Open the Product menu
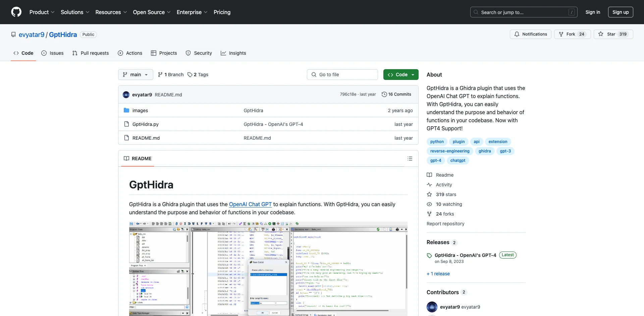Image resolution: width=644 pixels, height=316 pixels. coord(42,12)
